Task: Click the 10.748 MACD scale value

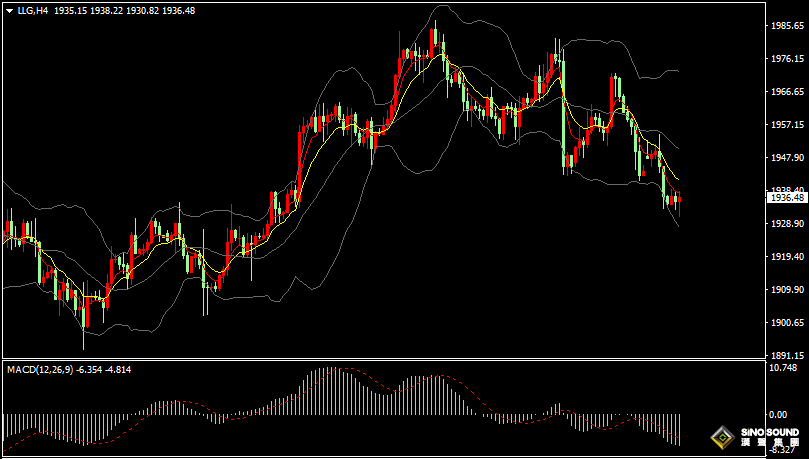Action: [x=783, y=368]
